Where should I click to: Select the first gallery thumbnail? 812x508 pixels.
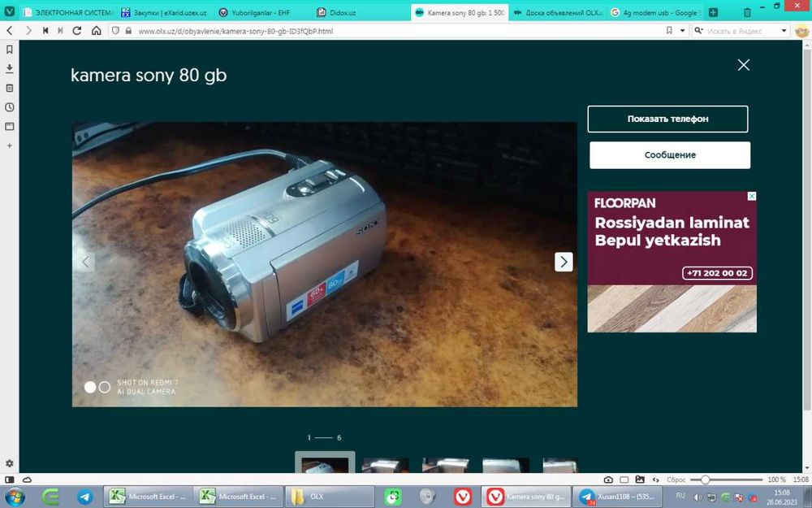pos(325,462)
